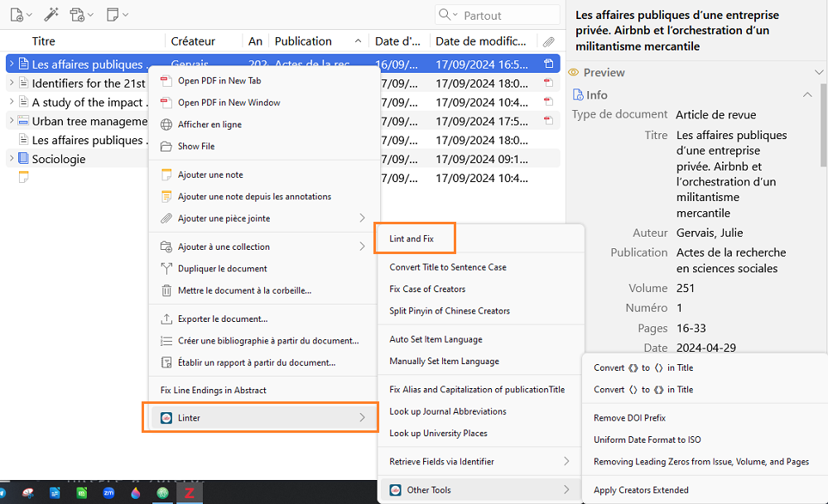Select Afficher en ligne

(209, 124)
